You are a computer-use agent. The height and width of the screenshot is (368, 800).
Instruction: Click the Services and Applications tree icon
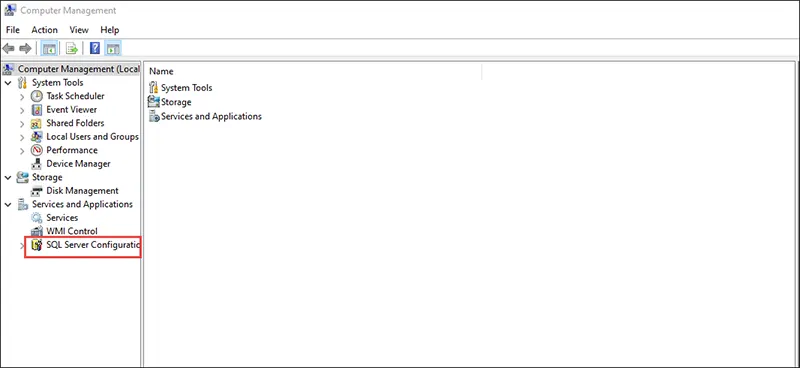point(22,204)
